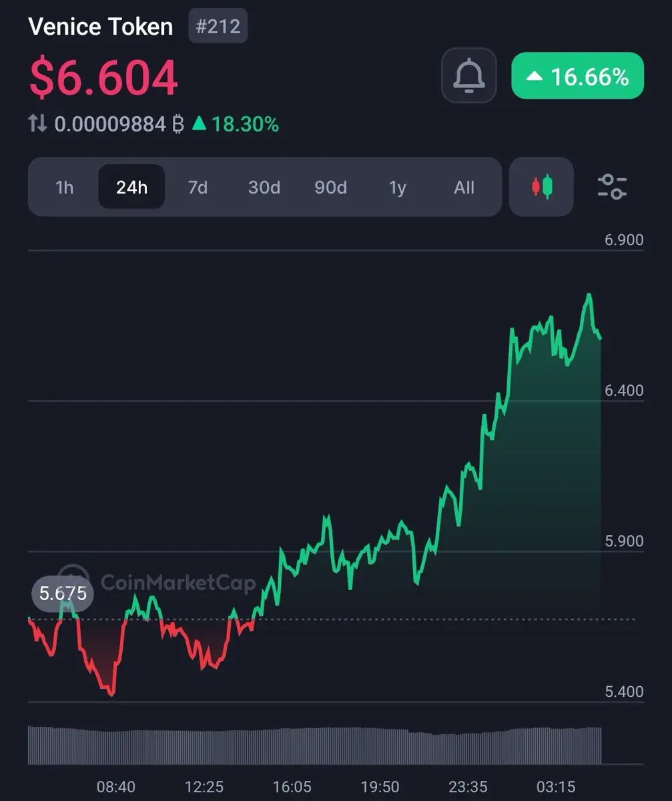Tap the chart's lowest red dip
The image size is (672, 801).
111,694
